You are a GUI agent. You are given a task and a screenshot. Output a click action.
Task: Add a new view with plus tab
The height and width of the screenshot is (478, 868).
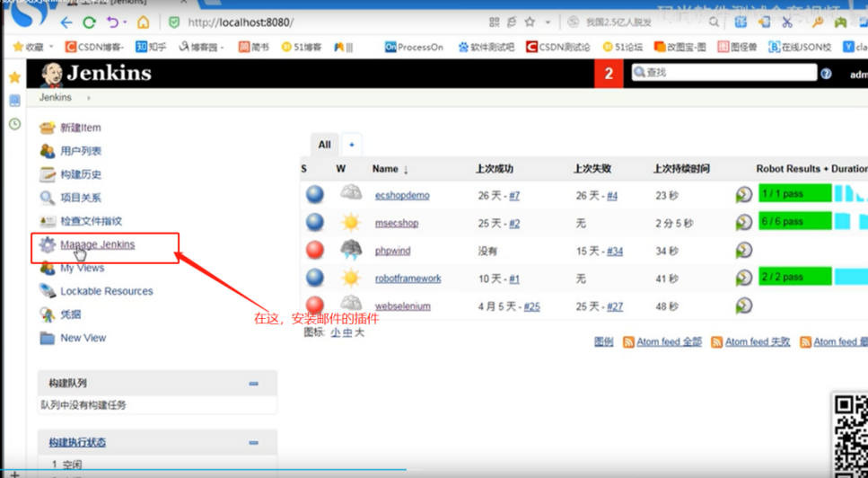352,146
